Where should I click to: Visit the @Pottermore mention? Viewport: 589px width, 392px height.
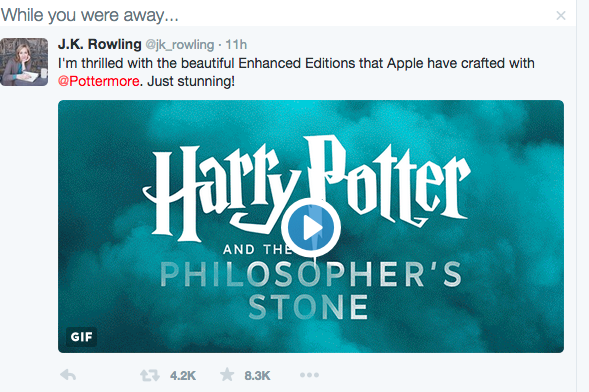click(99, 81)
